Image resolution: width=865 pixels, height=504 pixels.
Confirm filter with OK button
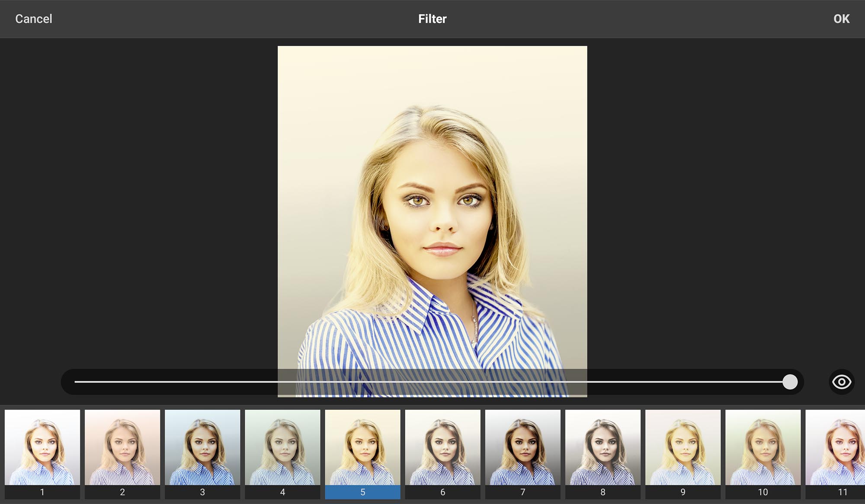[841, 19]
